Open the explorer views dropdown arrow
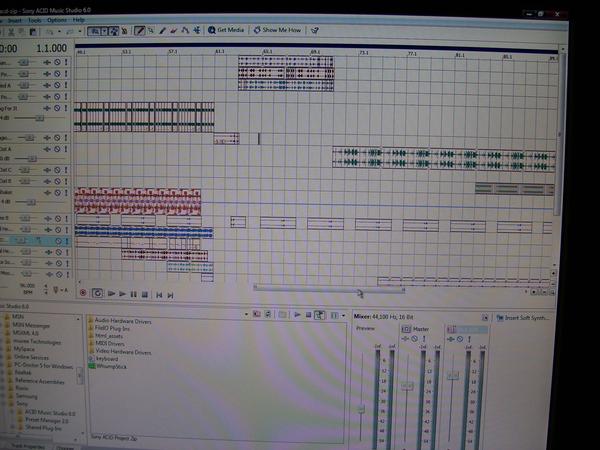 343,316
